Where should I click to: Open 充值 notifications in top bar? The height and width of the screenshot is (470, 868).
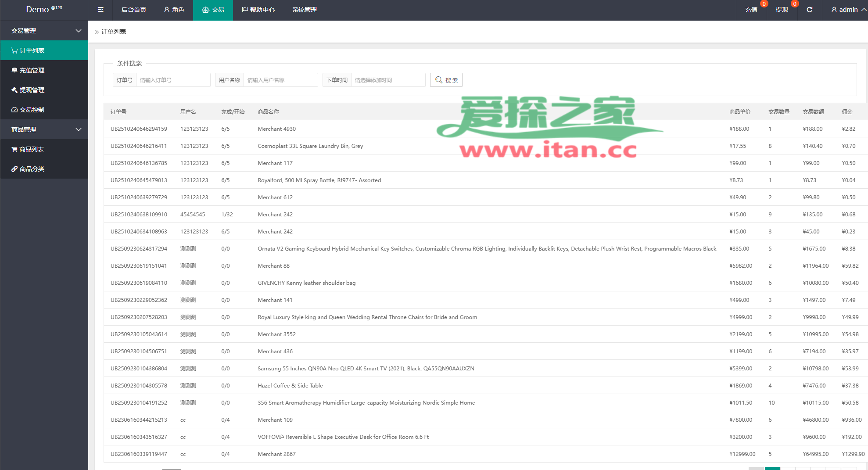coord(751,10)
